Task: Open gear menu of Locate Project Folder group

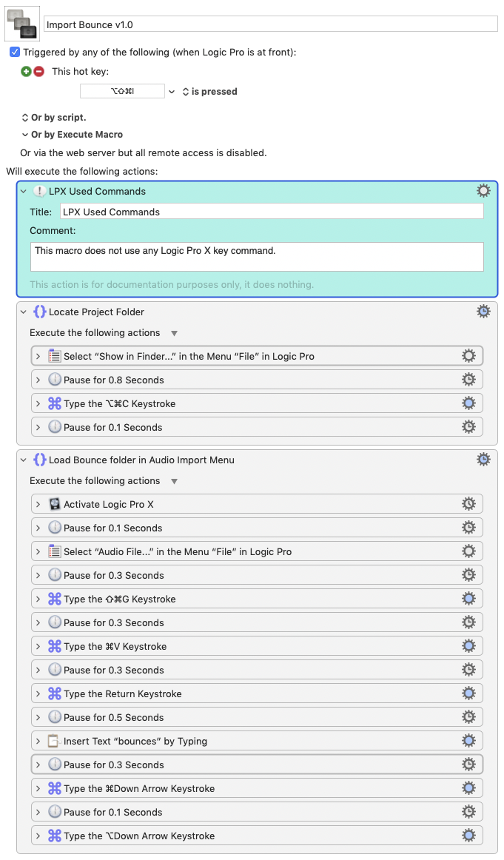Action: click(x=483, y=312)
